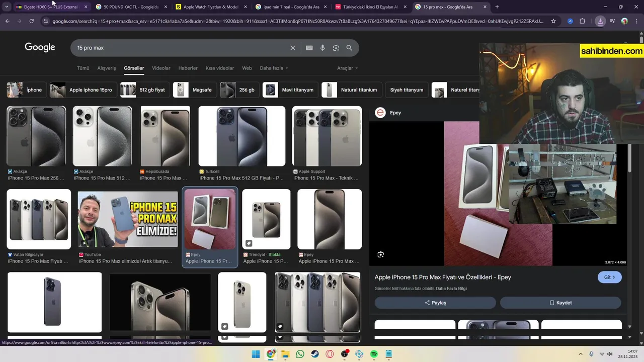
Task: Open the YouTube 'elimizde' video thumbnail
Action: 128,219
